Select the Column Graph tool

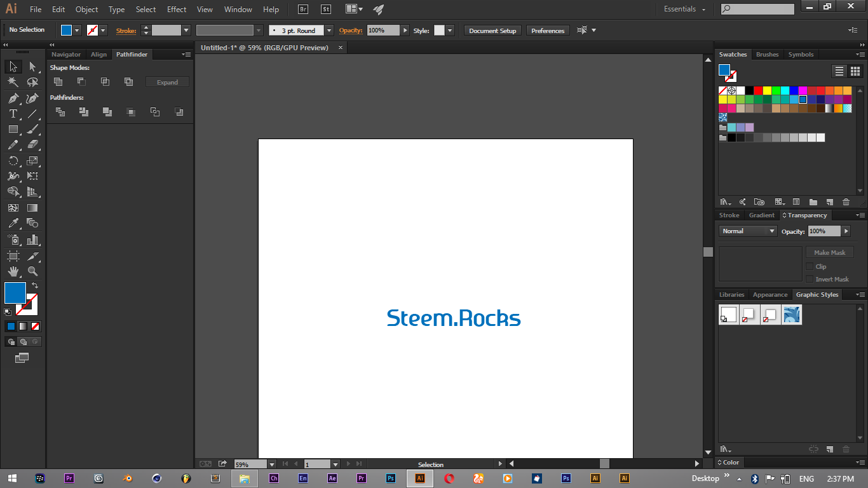click(33, 240)
